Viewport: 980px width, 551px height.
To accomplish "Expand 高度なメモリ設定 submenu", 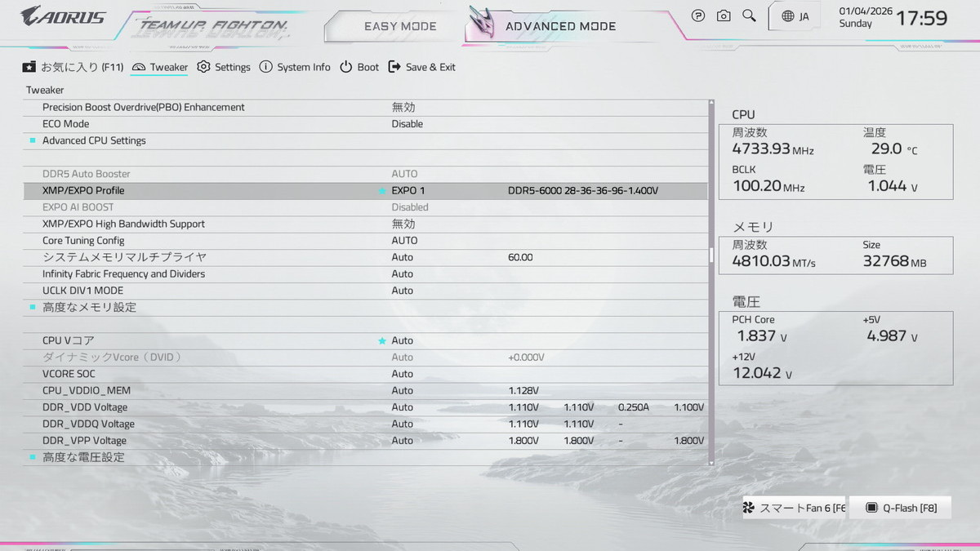I will pos(89,308).
